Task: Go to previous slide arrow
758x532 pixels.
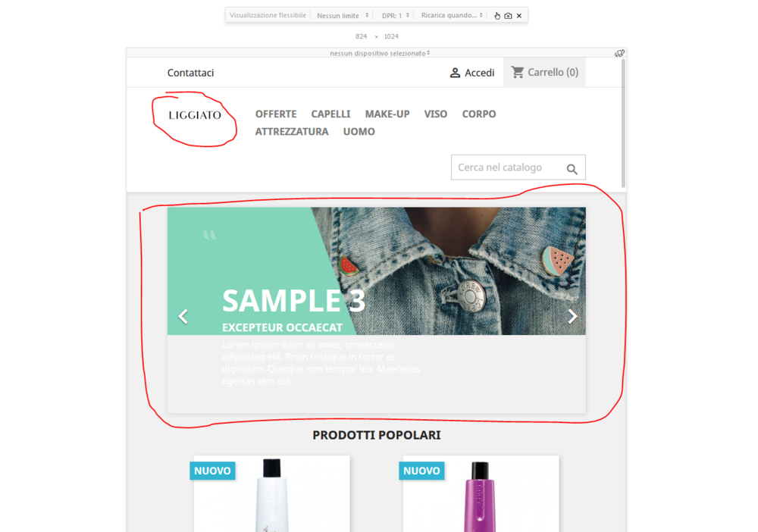Action: click(x=183, y=317)
